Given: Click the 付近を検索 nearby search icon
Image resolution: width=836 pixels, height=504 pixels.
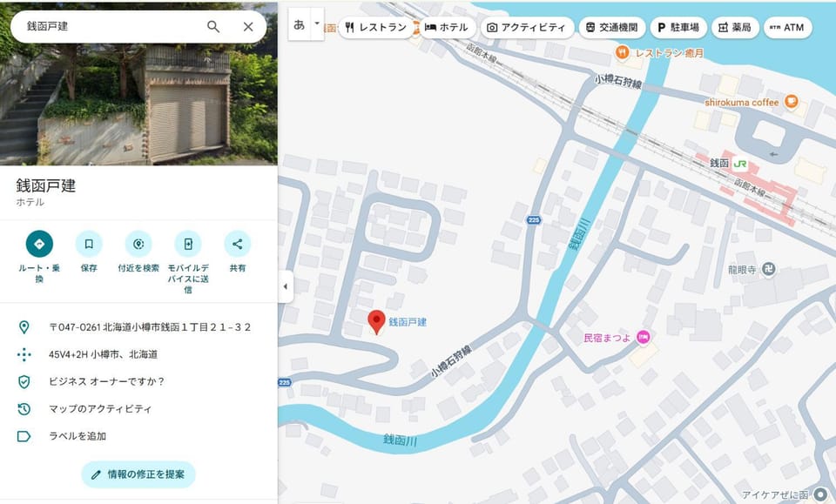Looking at the screenshot, I should tap(138, 244).
